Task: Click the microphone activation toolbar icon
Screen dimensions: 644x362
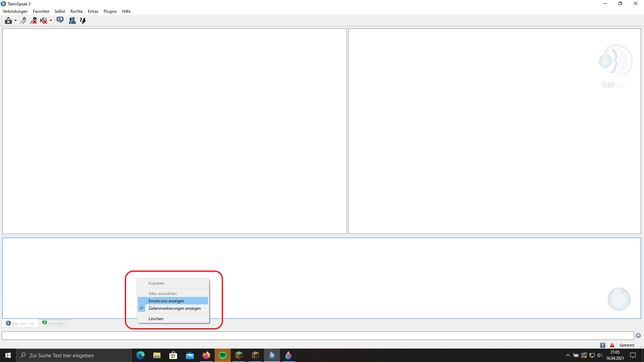Action: [x=23, y=21]
